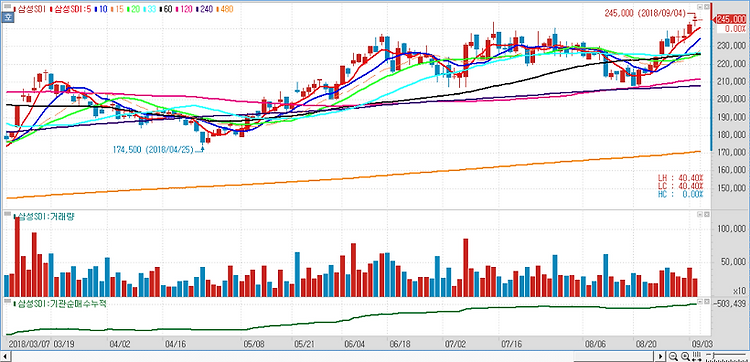Select the 20-day moving average legend
This screenshot has height=362, width=750.
[133, 9]
